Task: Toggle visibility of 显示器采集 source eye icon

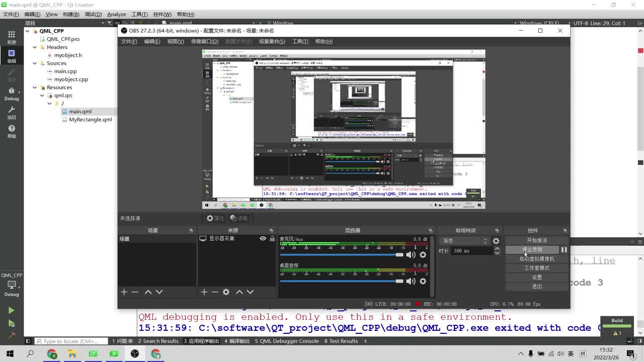Action: (263, 239)
